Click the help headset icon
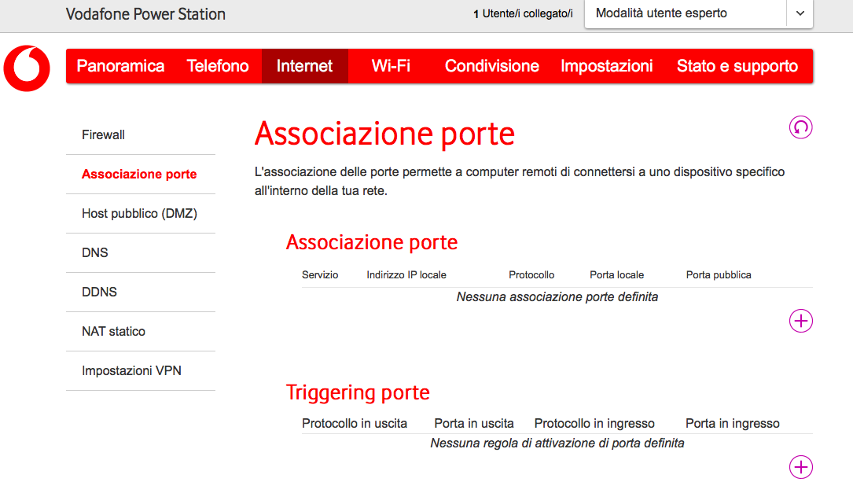The height and width of the screenshot is (504, 853). point(800,127)
